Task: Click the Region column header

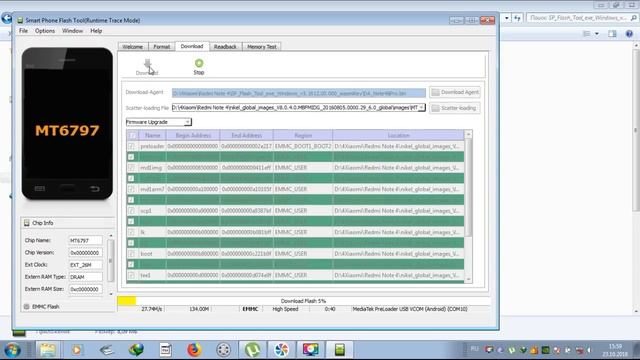Action: tap(303, 136)
